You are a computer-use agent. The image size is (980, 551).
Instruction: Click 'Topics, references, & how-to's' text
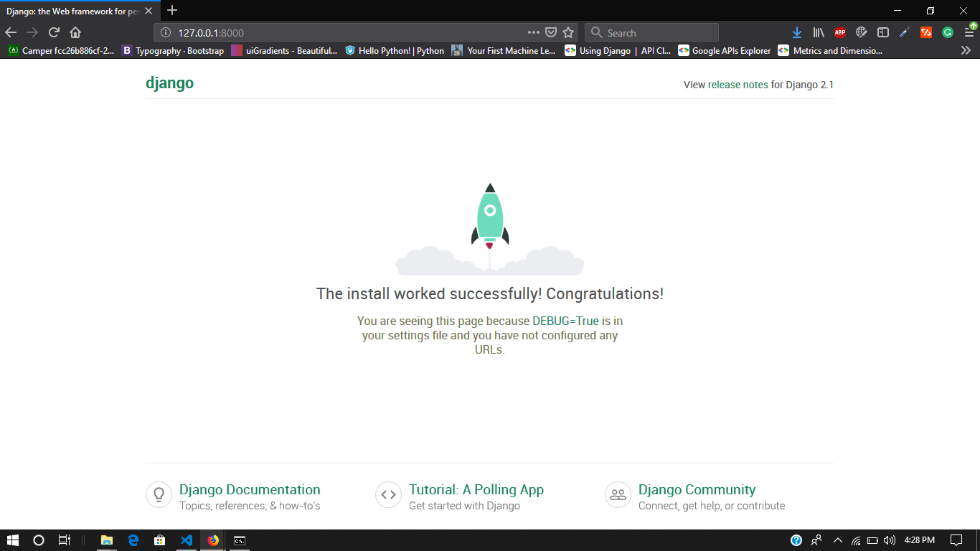250,506
